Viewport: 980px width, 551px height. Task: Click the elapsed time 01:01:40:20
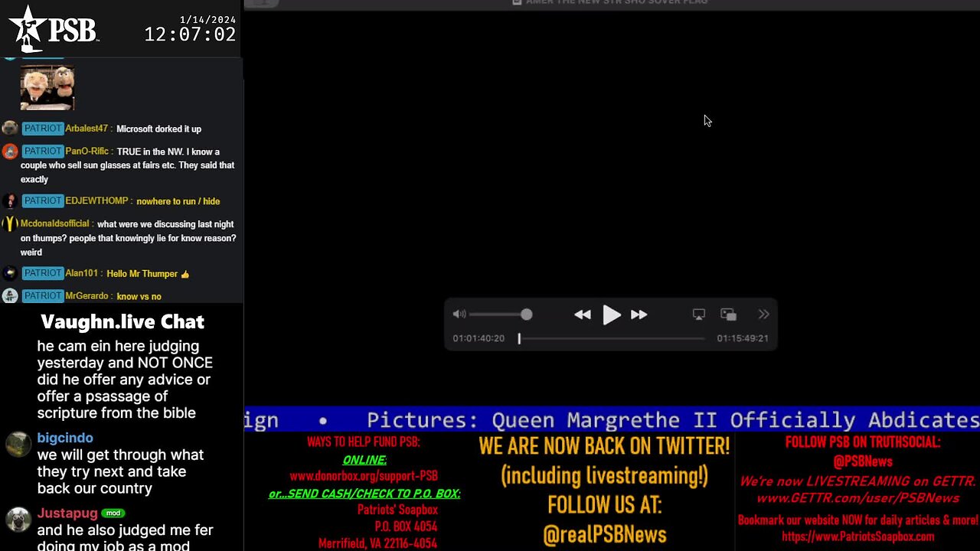click(479, 338)
